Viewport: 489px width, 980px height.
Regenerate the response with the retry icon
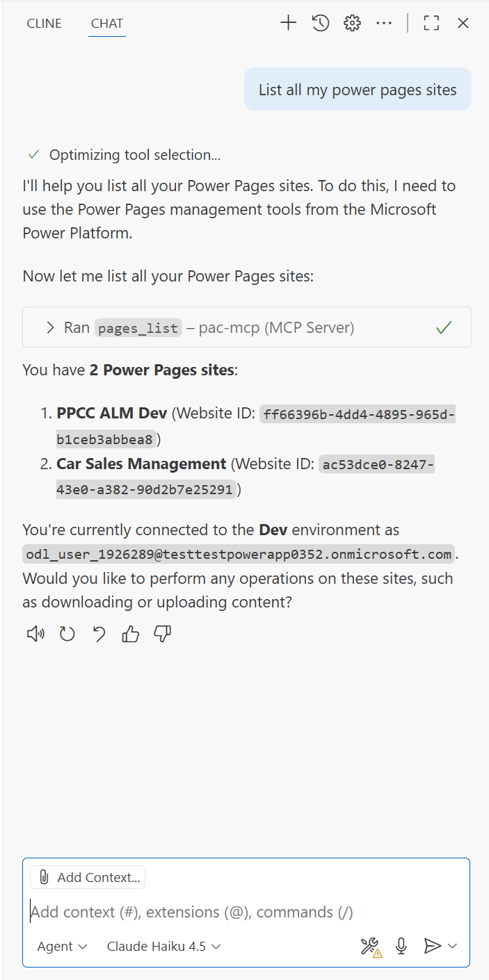tap(67, 633)
